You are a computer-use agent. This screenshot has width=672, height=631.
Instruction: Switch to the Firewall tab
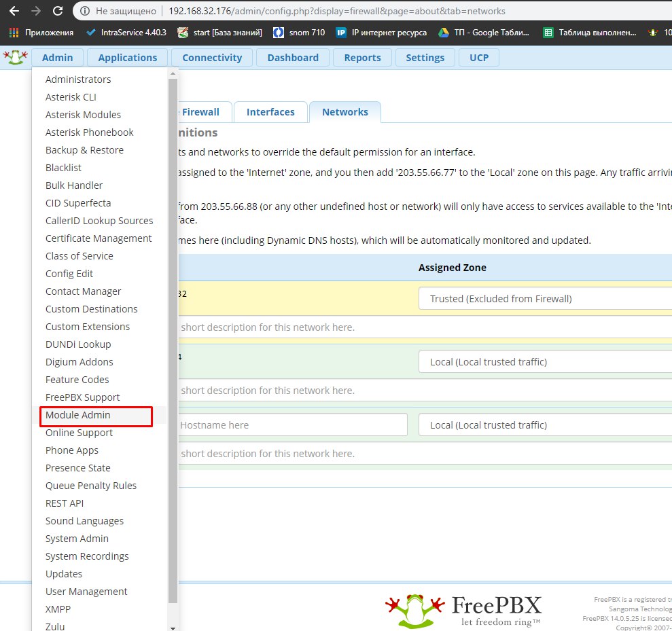coord(205,112)
